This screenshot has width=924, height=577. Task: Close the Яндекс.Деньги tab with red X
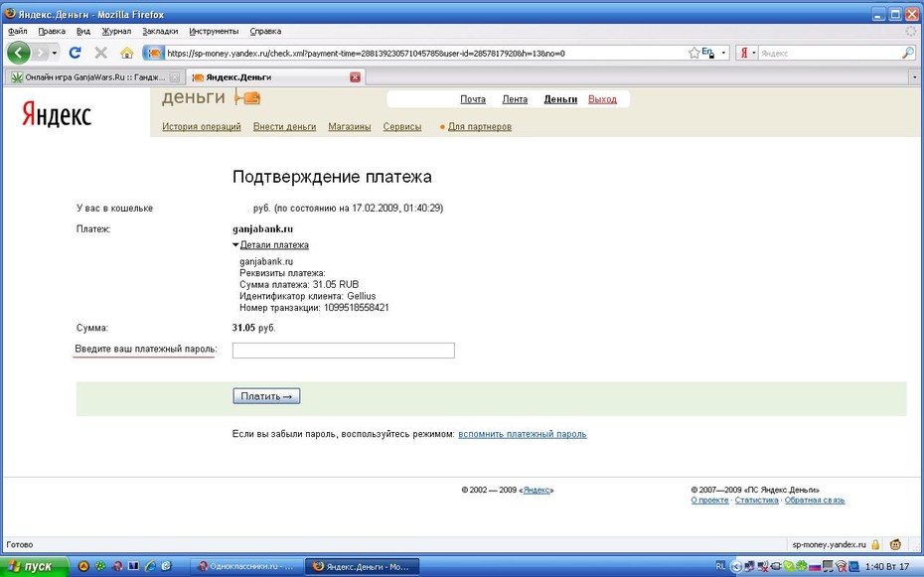355,77
